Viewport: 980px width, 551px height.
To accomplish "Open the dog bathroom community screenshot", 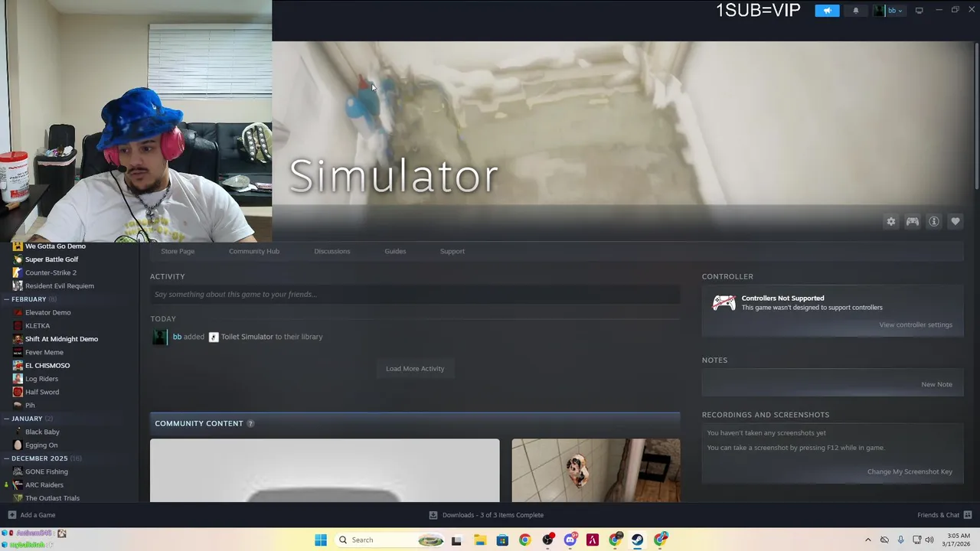I will (x=596, y=471).
